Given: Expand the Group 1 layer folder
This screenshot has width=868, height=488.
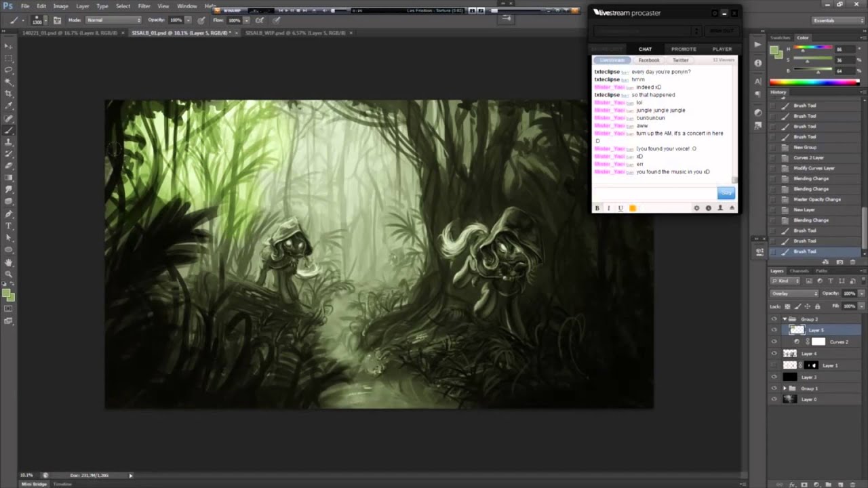Looking at the screenshot, I should point(785,388).
